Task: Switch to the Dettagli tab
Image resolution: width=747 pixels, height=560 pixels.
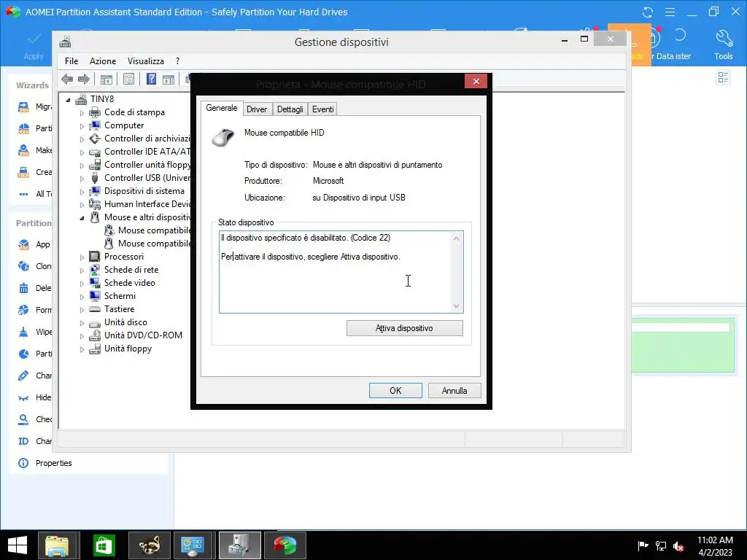Action: coord(290,109)
